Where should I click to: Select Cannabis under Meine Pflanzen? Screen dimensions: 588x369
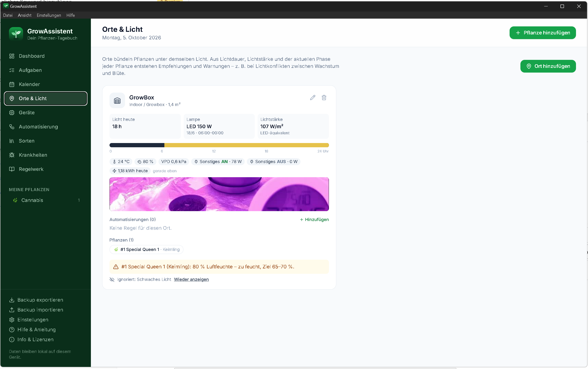46,200
